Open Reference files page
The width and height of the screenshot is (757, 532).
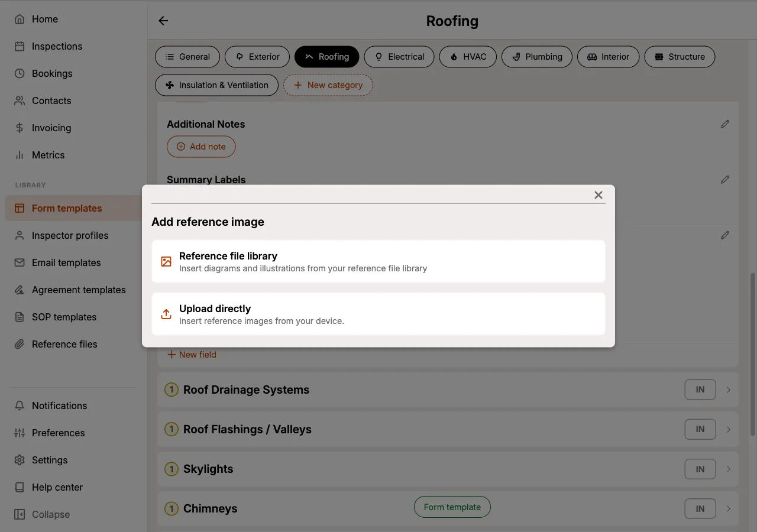click(73, 344)
